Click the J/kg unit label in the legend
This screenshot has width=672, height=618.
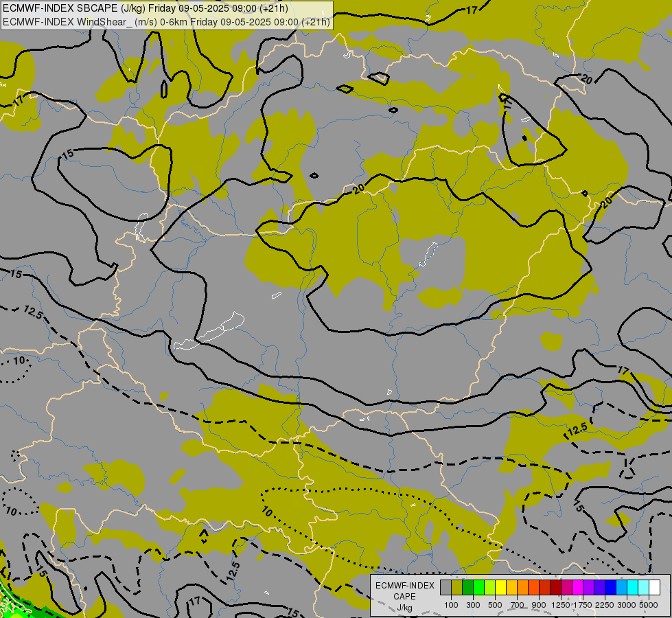(404, 608)
